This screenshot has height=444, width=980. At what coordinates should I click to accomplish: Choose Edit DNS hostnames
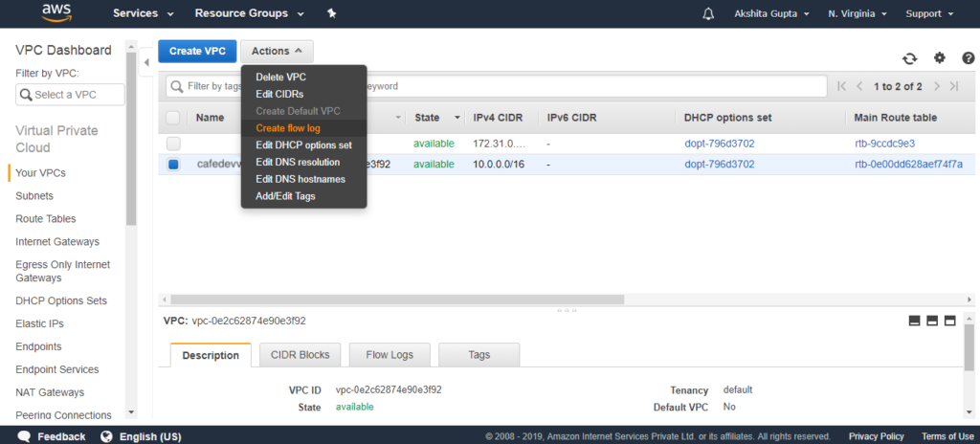point(300,179)
